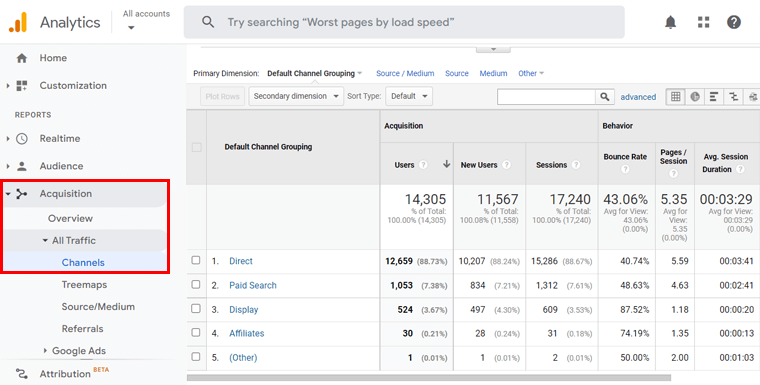Select Source primary dimension

coord(457,73)
